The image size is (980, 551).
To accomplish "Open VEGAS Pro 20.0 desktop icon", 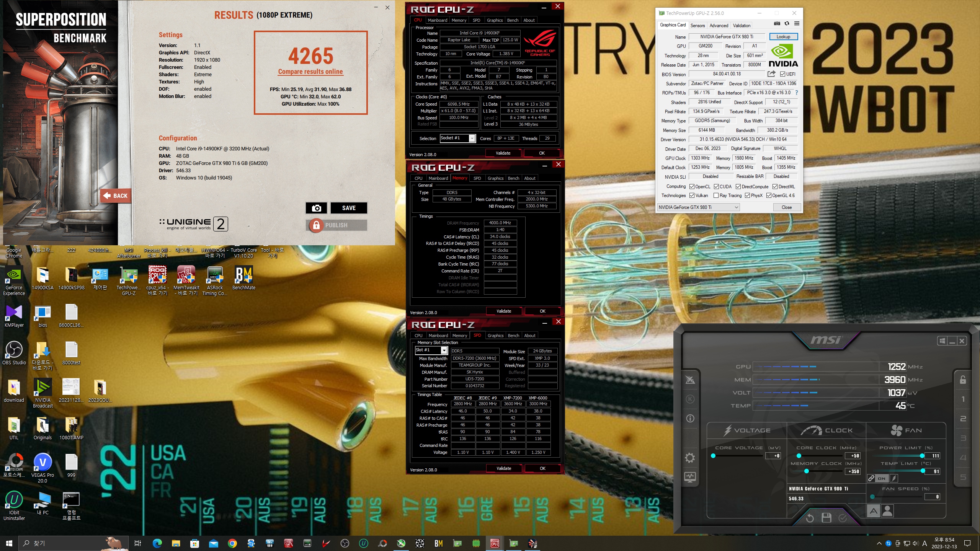I will point(43,468).
